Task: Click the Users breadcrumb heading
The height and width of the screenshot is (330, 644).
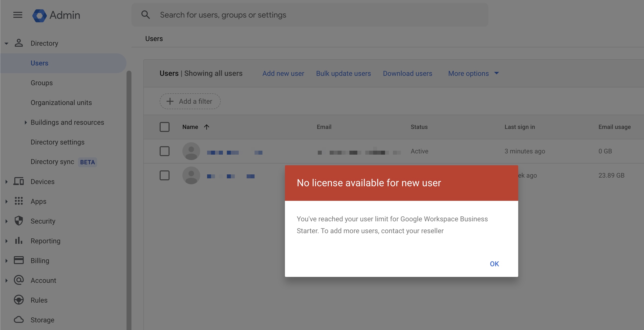Action: pyautogui.click(x=154, y=39)
